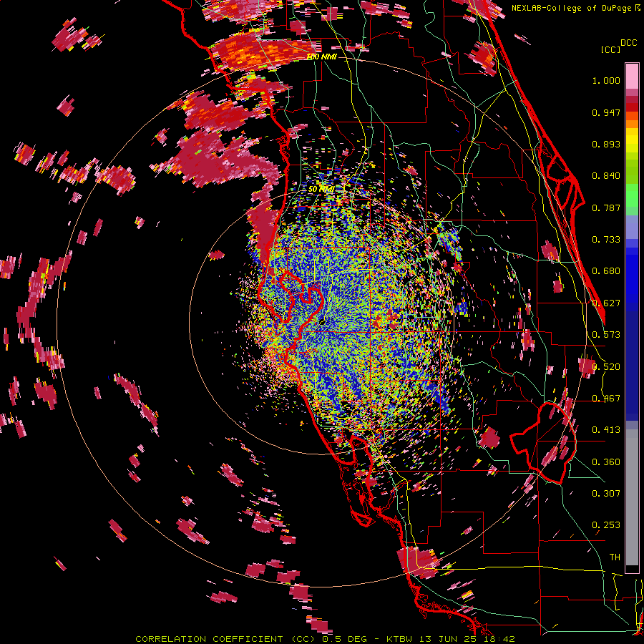Pick the light pink top color bar segment
The image size is (644, 644).
click(x=632, y=77)
